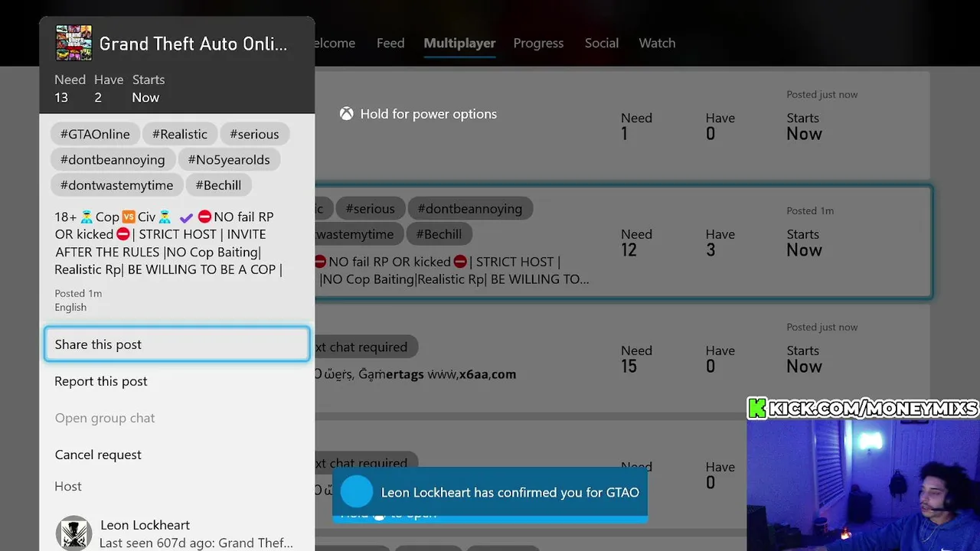This screenshot has width=980, height=551.
Task: Click the #dontwastemytime tag in side panel
Action: tap(116, 185)
